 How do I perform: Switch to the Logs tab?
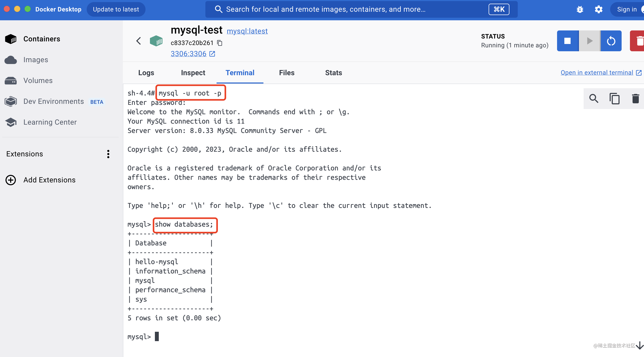(146, 73)
